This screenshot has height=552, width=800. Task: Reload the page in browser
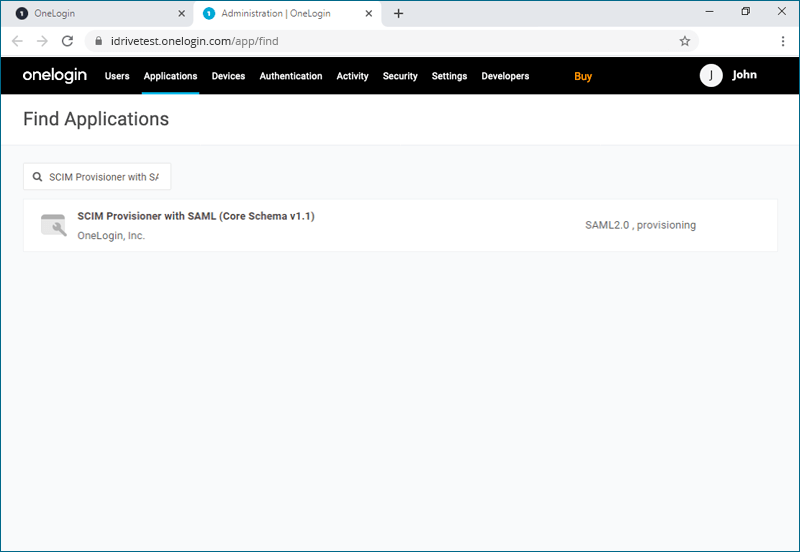[x=67, y=41]
